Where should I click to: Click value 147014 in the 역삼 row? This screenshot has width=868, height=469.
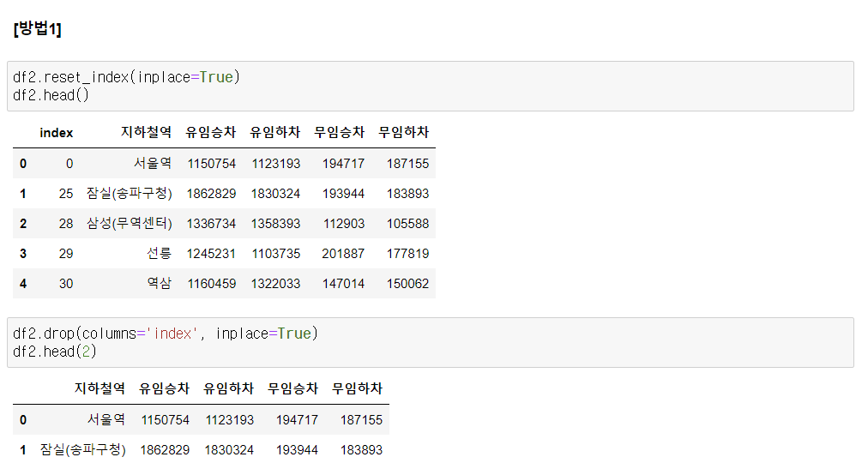click(343, 283)
